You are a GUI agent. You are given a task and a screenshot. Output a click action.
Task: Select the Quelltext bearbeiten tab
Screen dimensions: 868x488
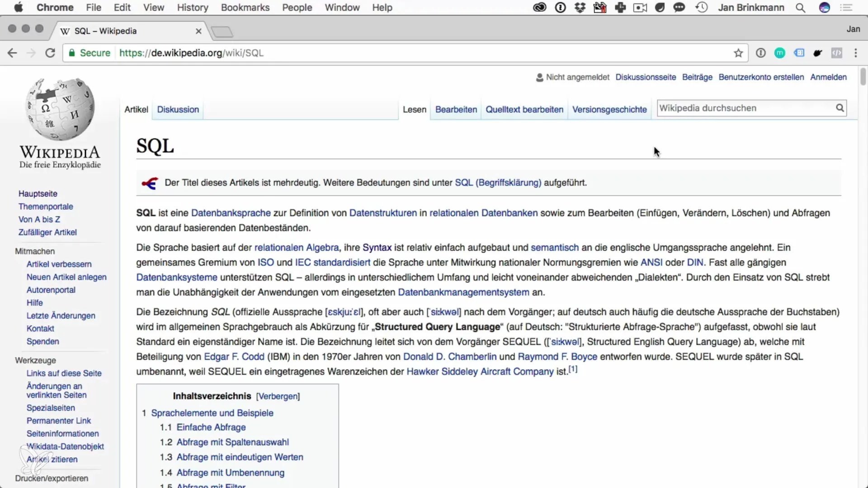[524, 109]
